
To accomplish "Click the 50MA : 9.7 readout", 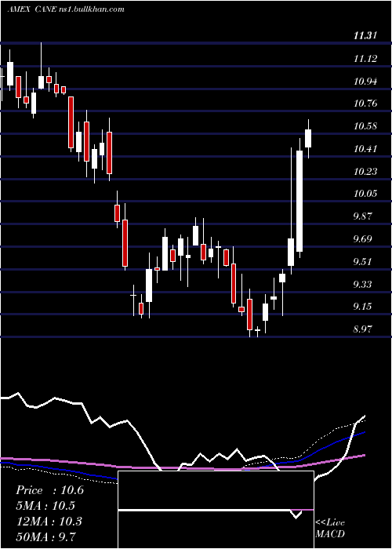I will click(x=45, y=536).
